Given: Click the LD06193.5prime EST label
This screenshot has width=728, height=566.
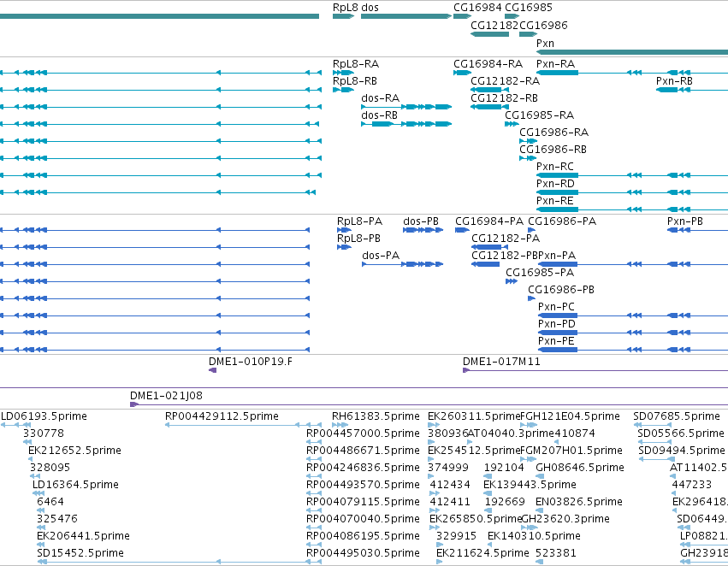Looking at the screenshot, I should click(44, 416).
